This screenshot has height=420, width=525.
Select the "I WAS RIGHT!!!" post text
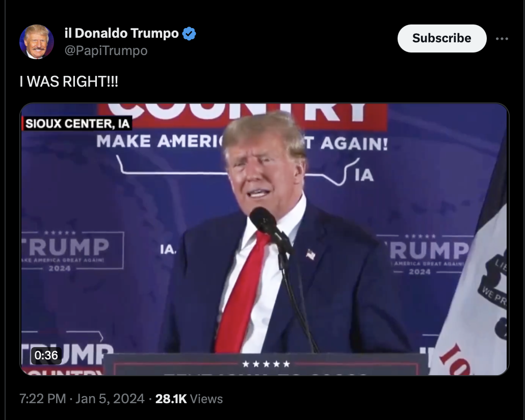click(69, 82)
